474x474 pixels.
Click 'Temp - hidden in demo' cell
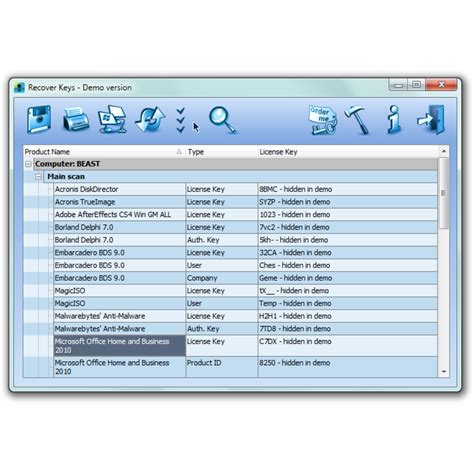tap(348, 303)
